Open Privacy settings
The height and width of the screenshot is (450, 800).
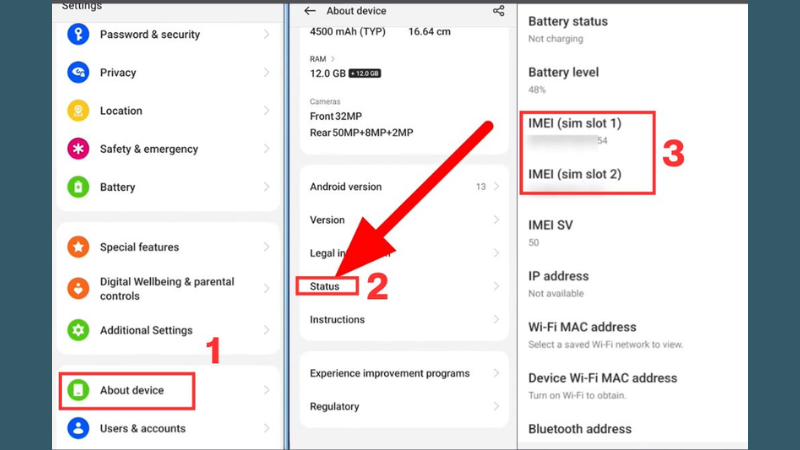coord(168,72)
